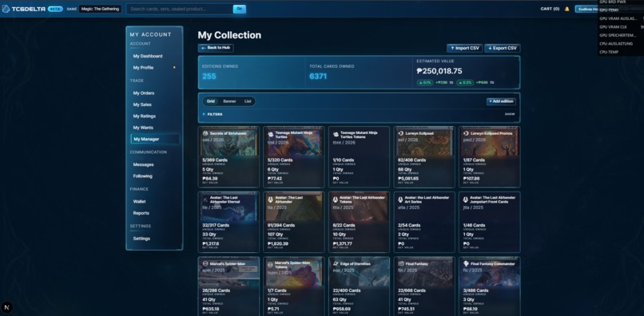
Task: Click the Next.js N badge icon
Action: (x=6, y=307)
